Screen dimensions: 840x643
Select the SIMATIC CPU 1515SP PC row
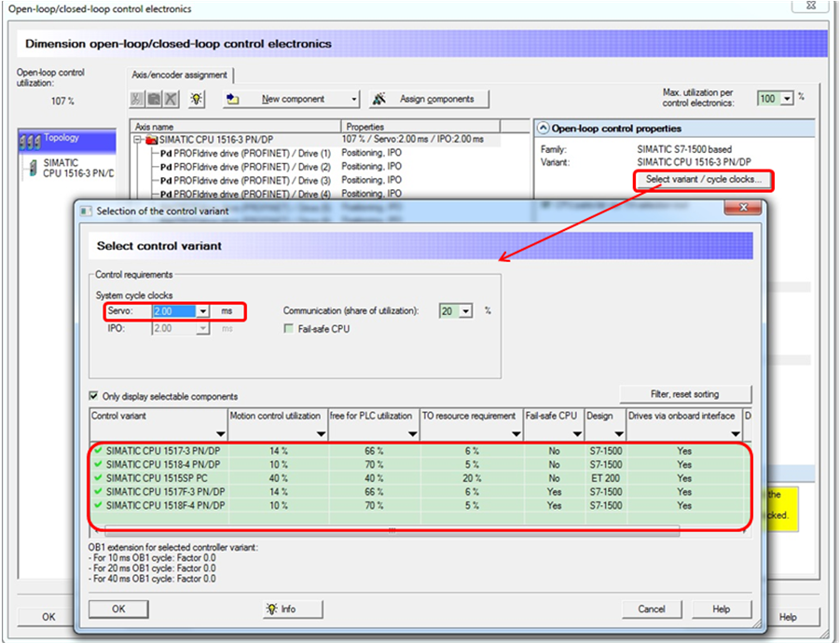pos(420,478)
